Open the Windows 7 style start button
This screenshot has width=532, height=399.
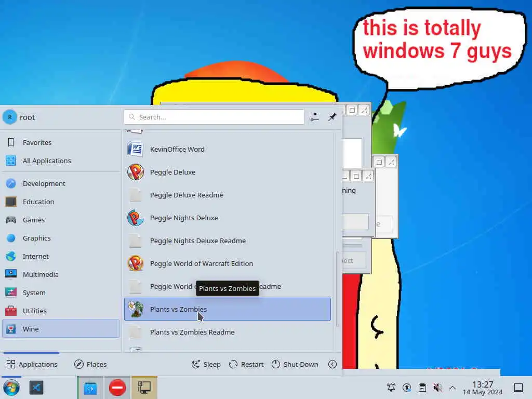[x=11, y=388]
